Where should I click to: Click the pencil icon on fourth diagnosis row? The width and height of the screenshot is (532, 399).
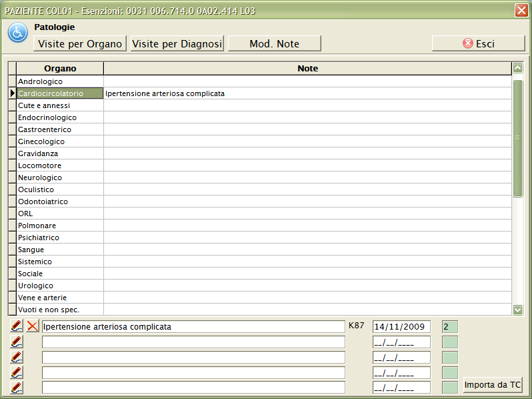pos(17,372)
